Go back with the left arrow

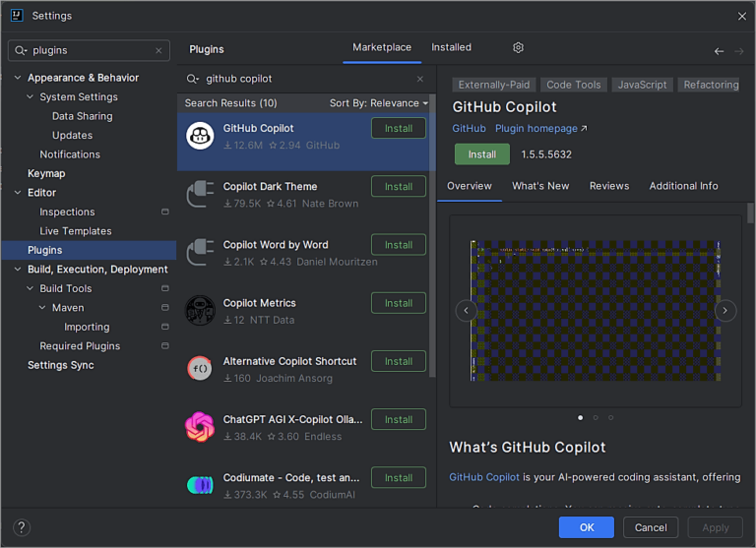[719, 51]
